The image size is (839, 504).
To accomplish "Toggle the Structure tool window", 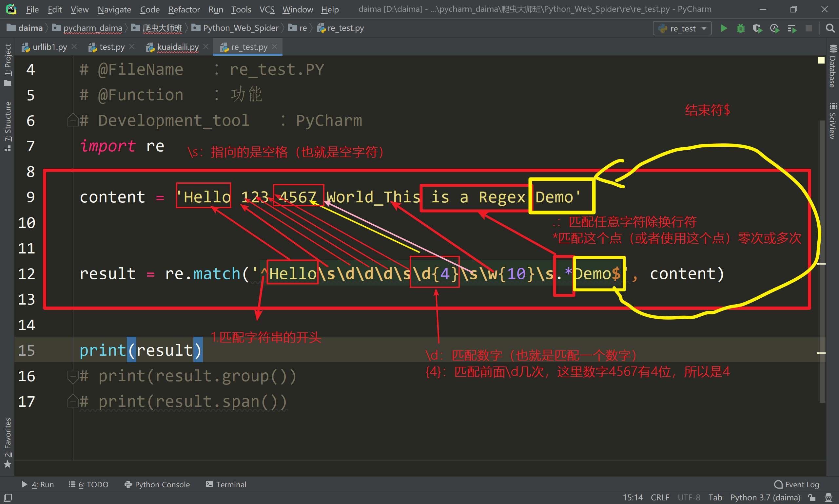I will (8, 126).
